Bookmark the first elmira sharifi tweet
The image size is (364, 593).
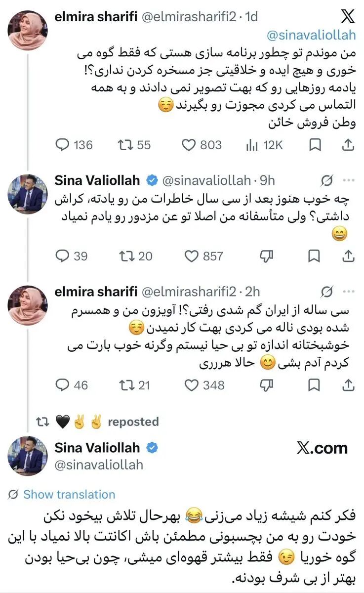pos(315,145)
